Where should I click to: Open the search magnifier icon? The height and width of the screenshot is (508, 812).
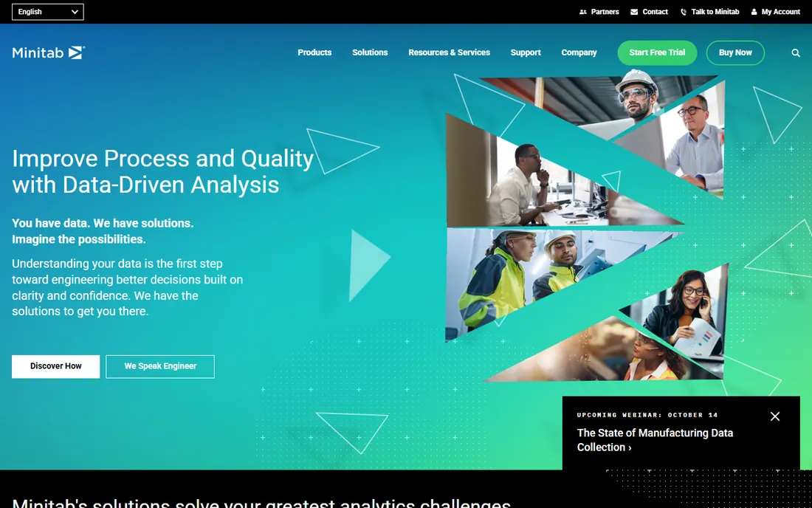tap(796, 53)
